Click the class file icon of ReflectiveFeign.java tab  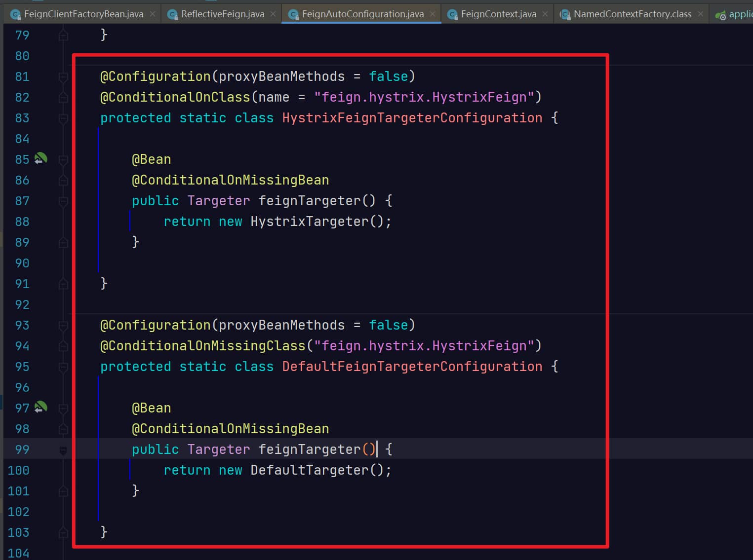click(x=173, y=14)
